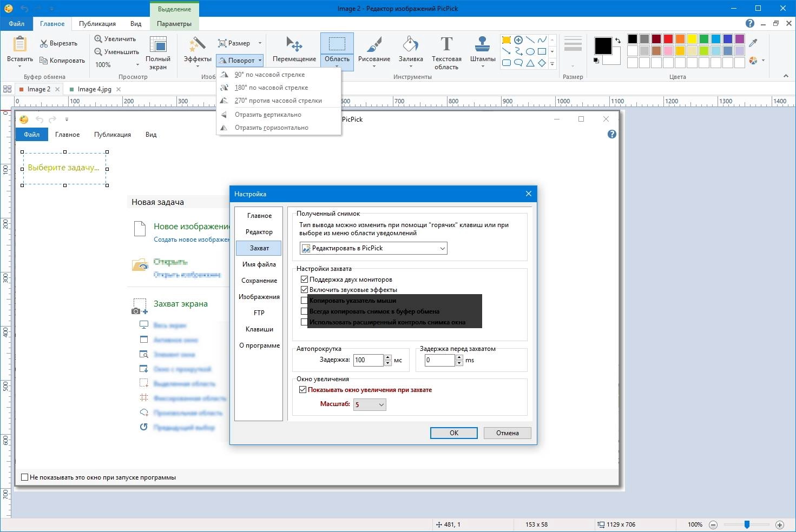Toggle 'Включить звуковые эффекты' checkbox
Viewport: 796px width, 532px height.
tap(304, 290)
